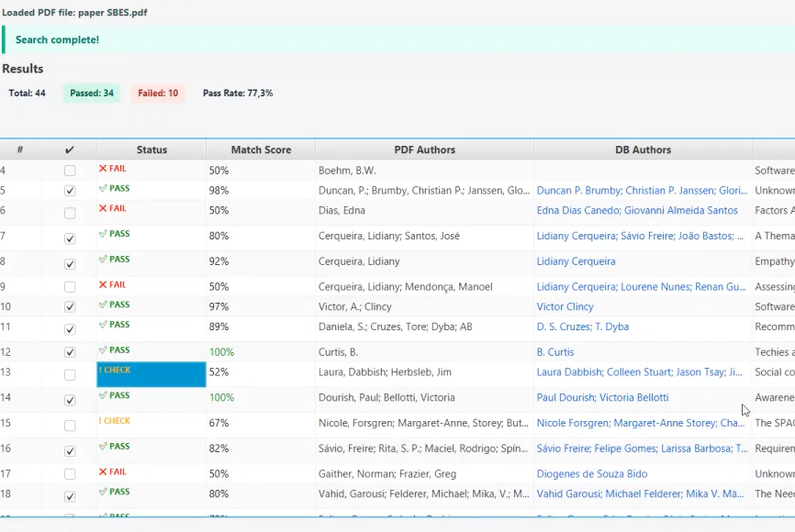The width and height of the screenshot is (795, 532).
Task: Sort by the Status column header
Action: pos(151,150)
